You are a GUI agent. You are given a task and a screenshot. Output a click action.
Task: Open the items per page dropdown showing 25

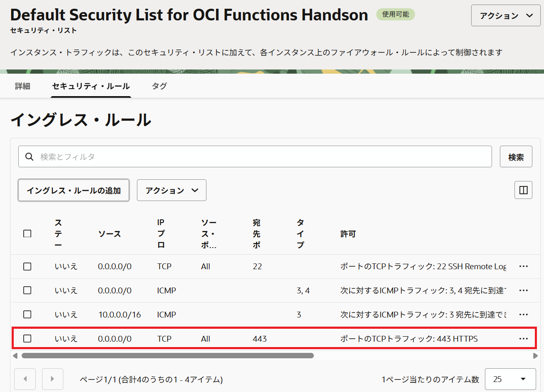[510, 379]
